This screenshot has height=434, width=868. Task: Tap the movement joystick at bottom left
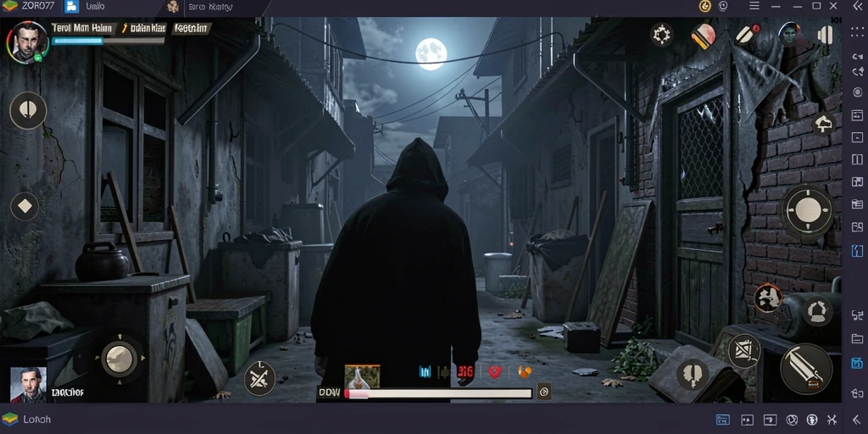120,359
